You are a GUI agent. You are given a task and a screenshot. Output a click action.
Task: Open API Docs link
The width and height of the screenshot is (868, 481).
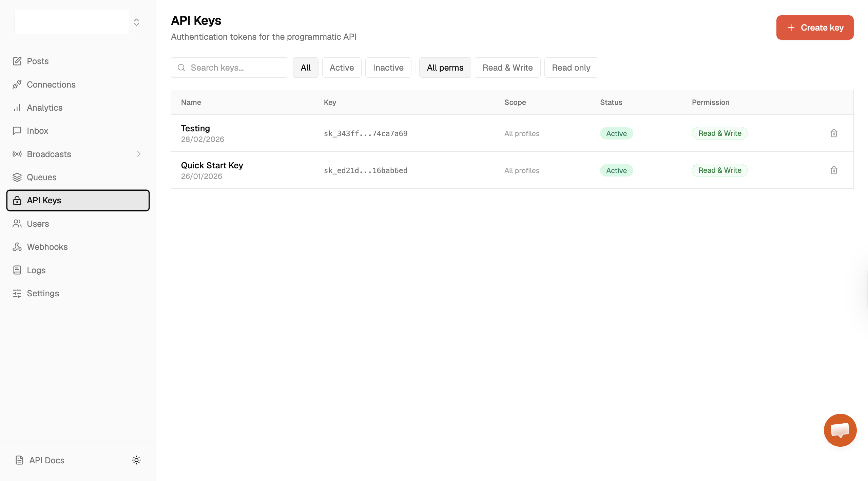coord(46,460)
